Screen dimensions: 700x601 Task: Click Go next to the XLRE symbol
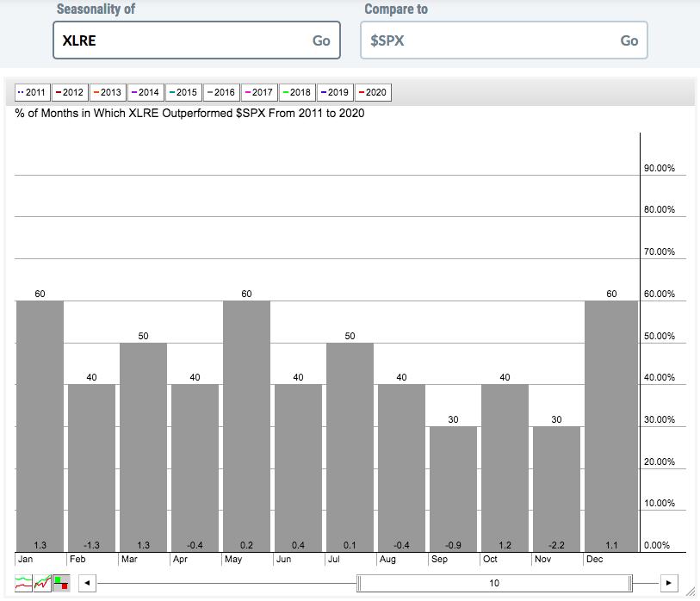pos(321,40)
